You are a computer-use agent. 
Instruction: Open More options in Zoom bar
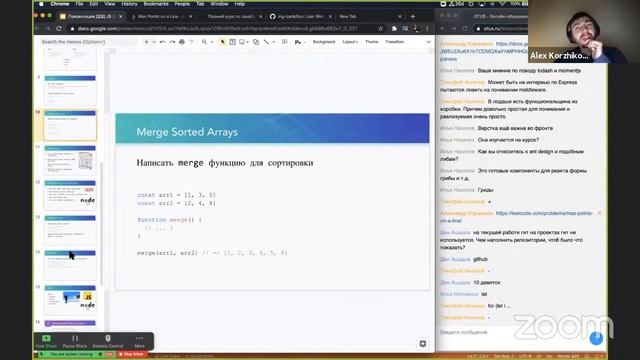tap(140, 342)
